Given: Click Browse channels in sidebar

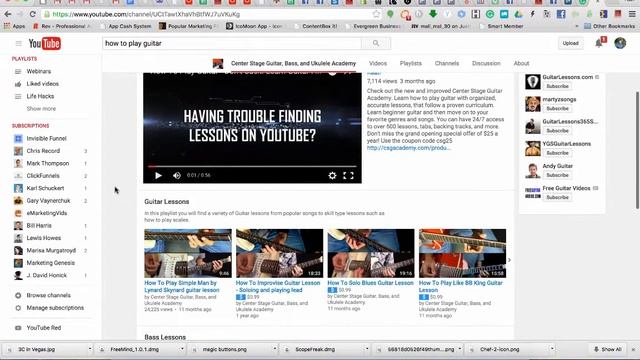Looking at the screenshot, I should (x=48, y=295).
